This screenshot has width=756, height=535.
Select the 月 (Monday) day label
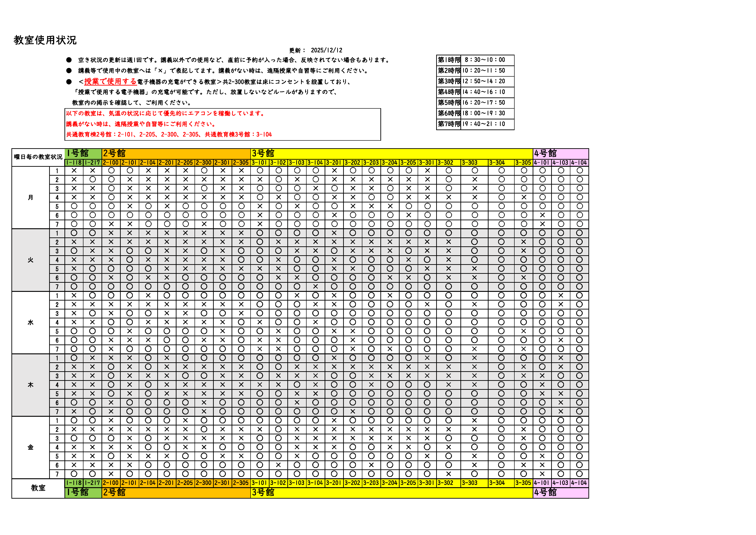coord(31,197)
